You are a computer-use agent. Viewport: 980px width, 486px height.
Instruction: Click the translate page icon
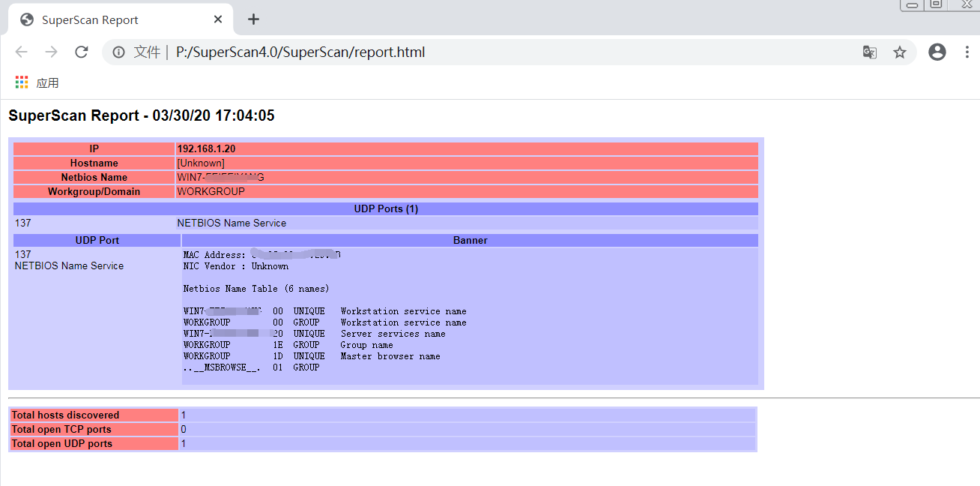click(870, 52)
